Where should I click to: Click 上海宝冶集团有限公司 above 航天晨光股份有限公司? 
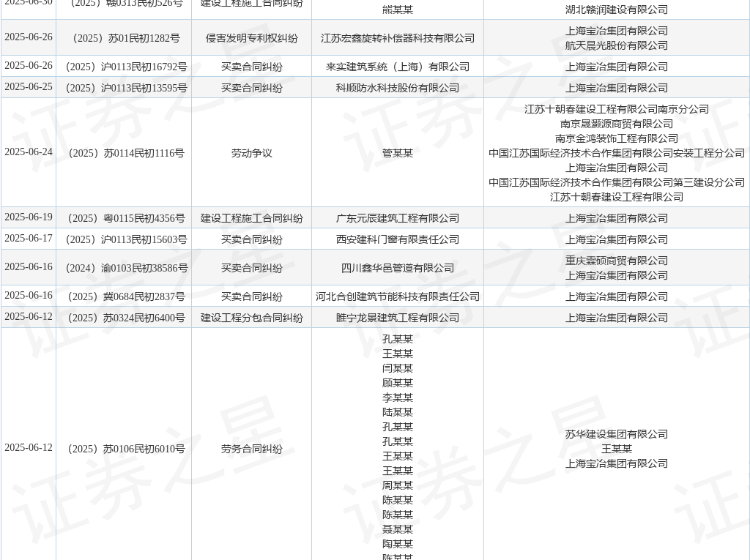point(617,31)
